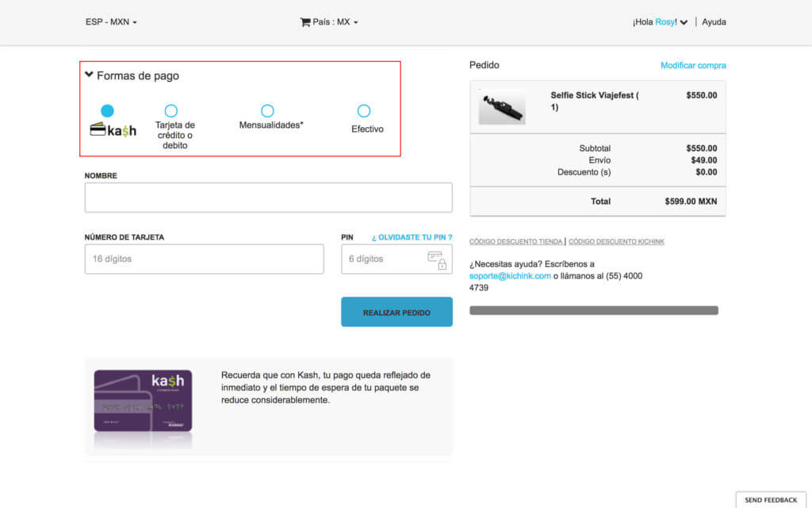Click the Selfie Stick product thumbnail
The width and height of the screenshot is (812, 508).
[x=501, y=107]
